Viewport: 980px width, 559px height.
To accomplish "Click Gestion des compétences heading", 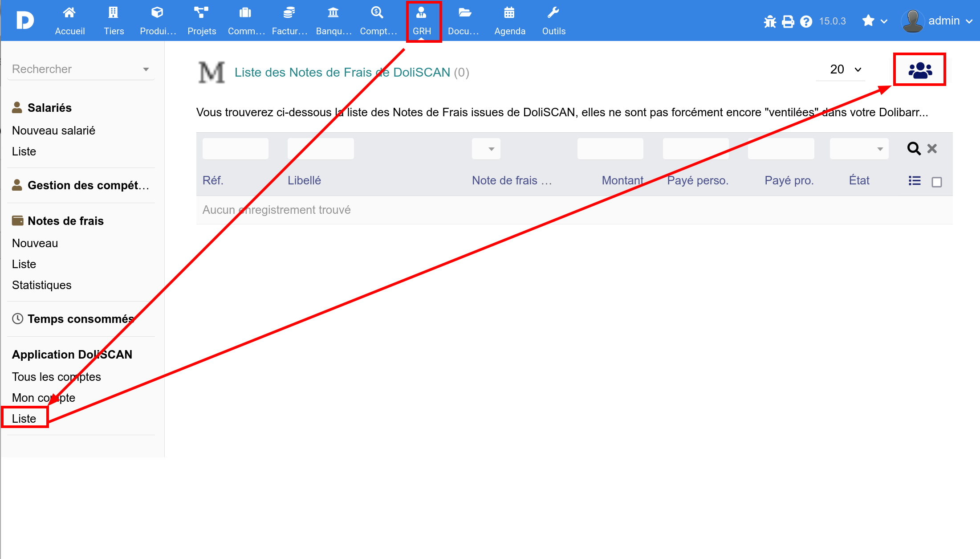I will pyautogui.click(x=88, y=185).
